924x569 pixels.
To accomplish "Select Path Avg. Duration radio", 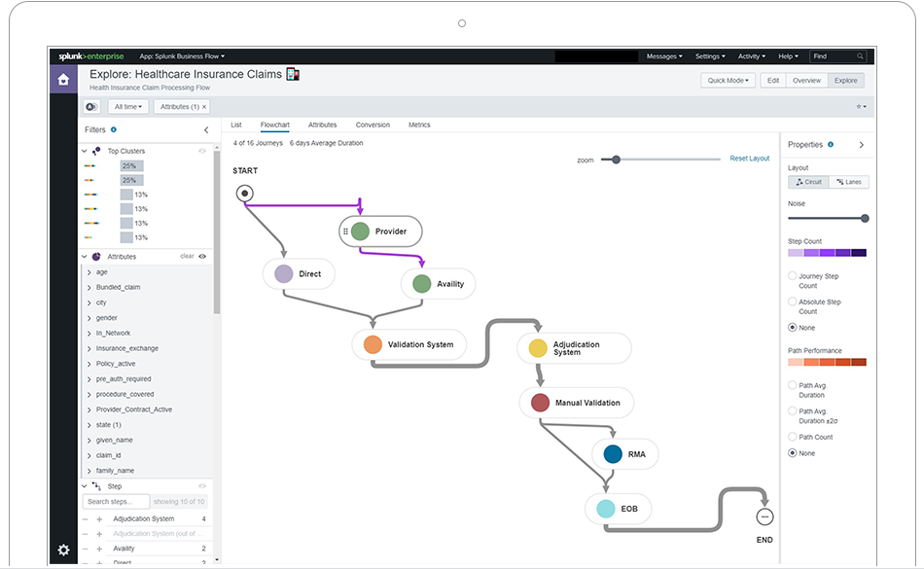I will (x=792, y=385).
